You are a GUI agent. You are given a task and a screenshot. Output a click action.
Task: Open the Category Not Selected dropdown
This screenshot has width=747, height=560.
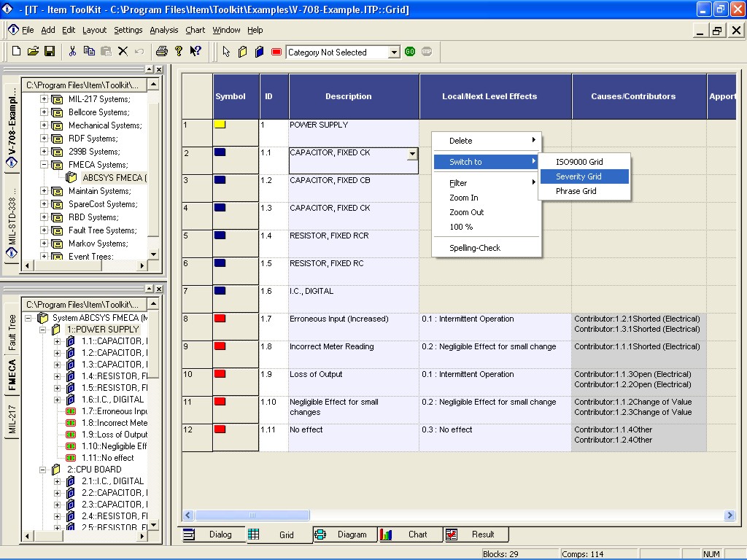tap(393, 52)
